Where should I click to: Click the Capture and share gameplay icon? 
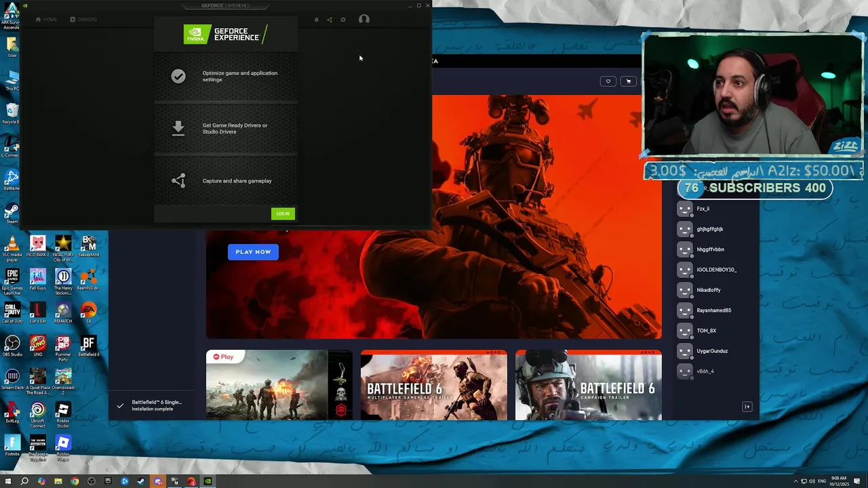point(178,180)
